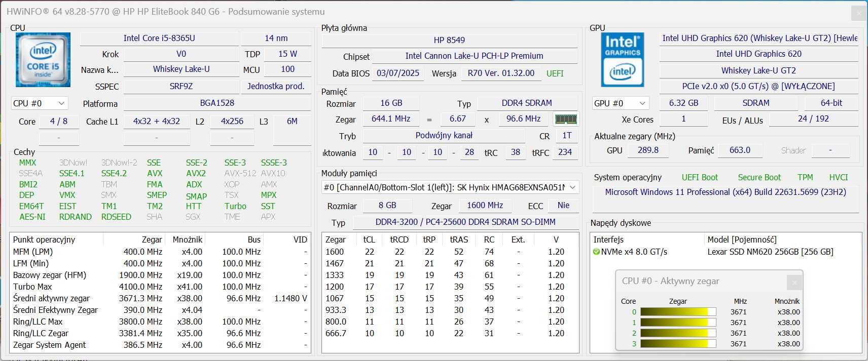Click the Turbo Max operating point row
This screenshot has height=361, width=868.
pyautogui.click(x=160, y=287)
